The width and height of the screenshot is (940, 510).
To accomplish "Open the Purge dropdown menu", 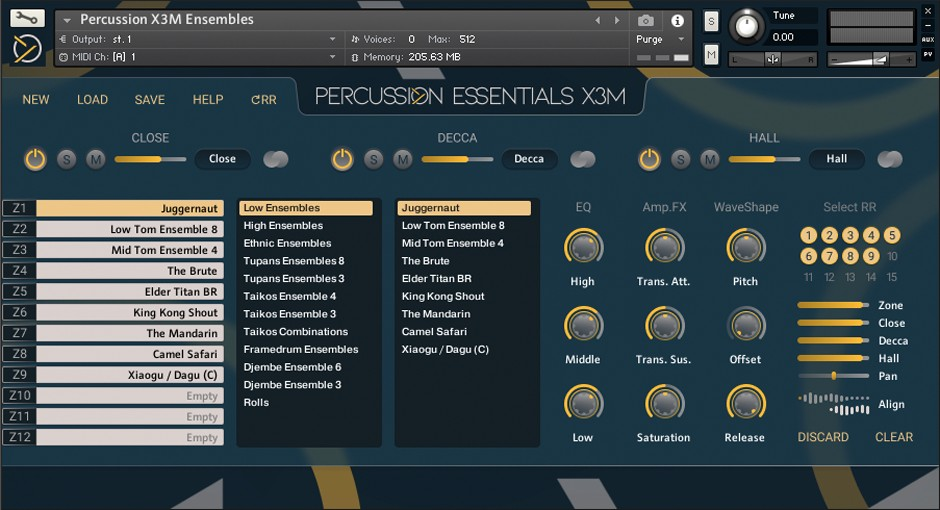I will (660, 40).
